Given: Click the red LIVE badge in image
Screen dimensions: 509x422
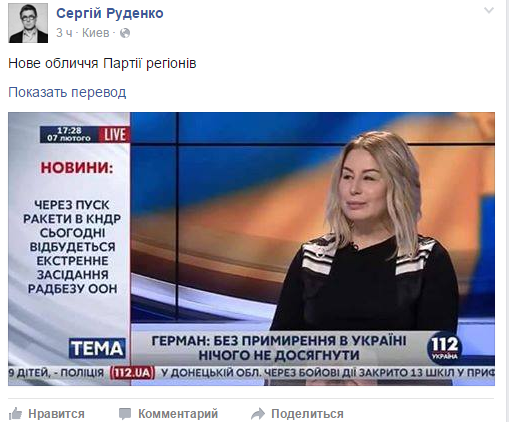Looking at the screenshot, I should coord(115,135).
